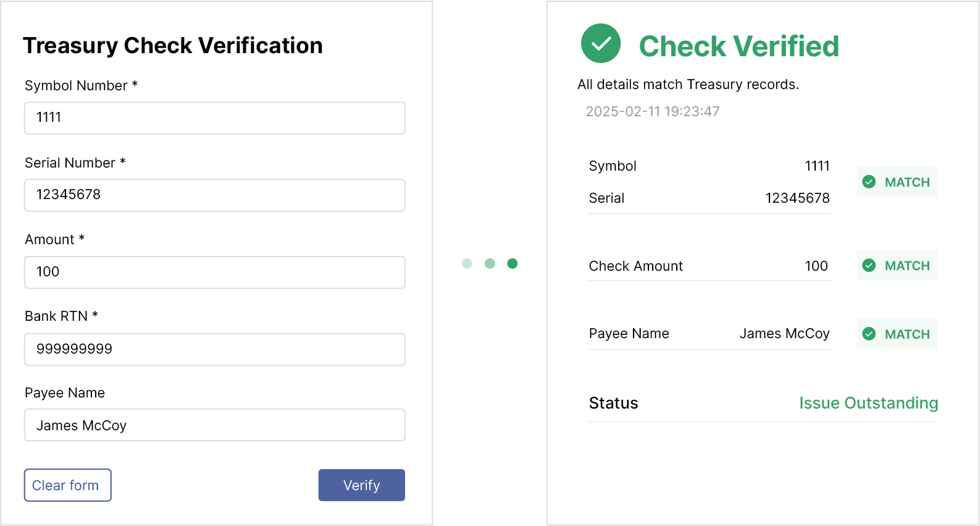Click the Issue Outstanding status text
The image size is (980, 526).
868,403
